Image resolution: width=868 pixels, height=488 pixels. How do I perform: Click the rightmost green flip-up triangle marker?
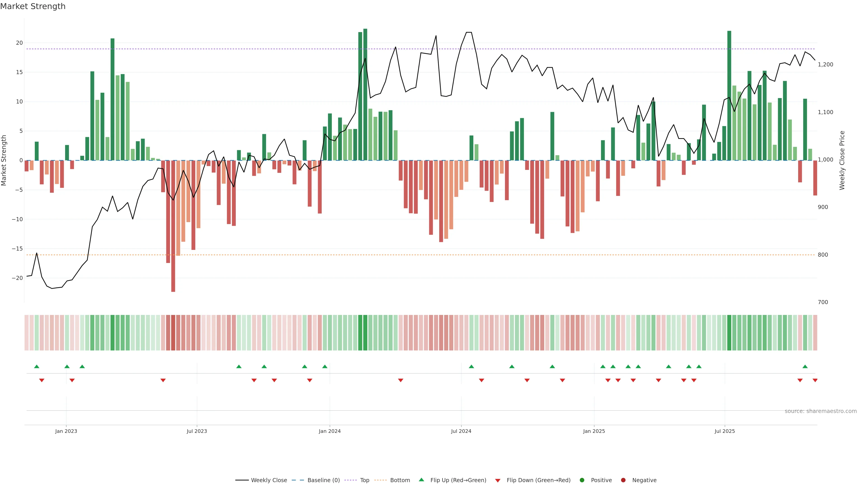(805, 366)
